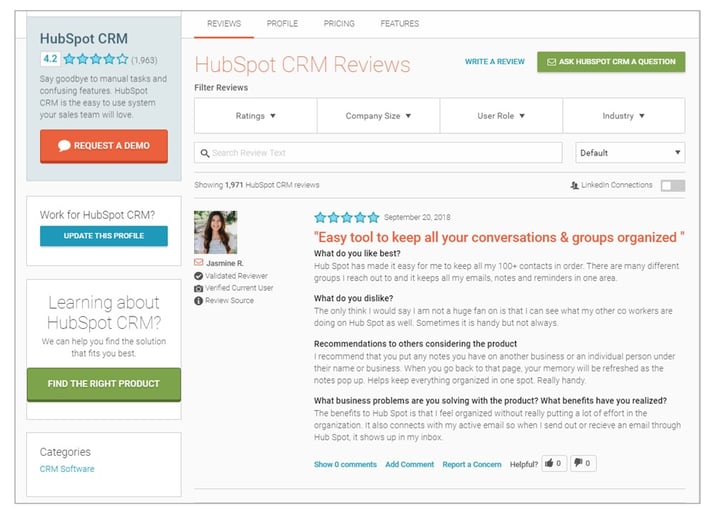
Task: Click the Review Source info icon
Action: pos(199,300)
